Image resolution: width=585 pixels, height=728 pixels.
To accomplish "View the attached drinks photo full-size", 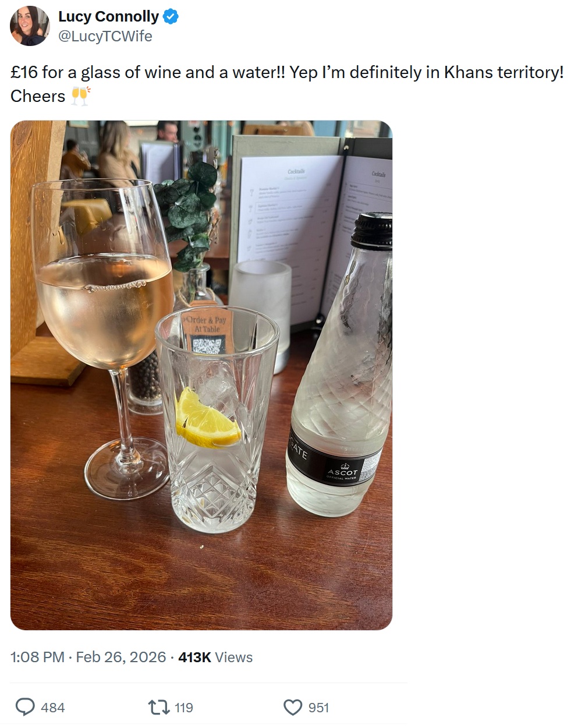I will pyautogui.click(x=203, y=379).
